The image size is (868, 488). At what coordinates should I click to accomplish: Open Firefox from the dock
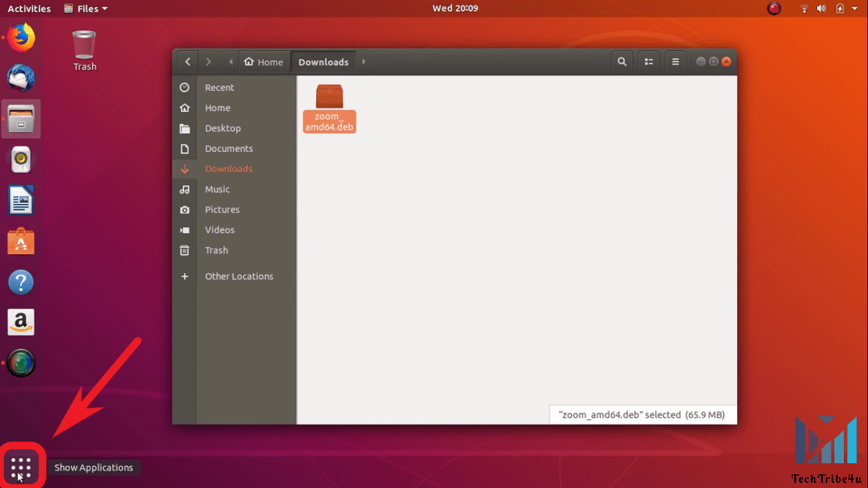21,37
